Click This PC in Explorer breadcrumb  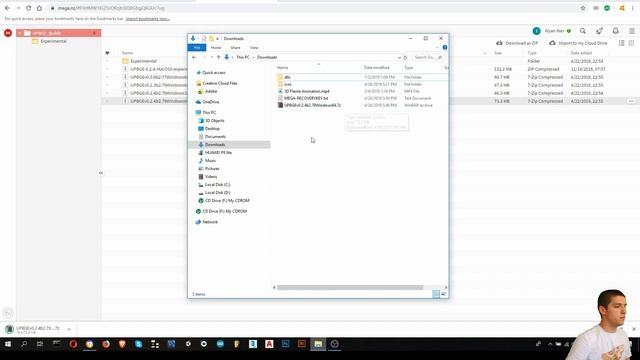pyautogui.click(x=243, y=58)
